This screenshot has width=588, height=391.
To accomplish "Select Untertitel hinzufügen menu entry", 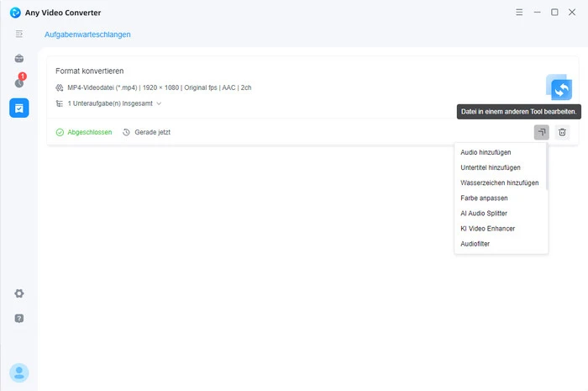I will 490,167.
